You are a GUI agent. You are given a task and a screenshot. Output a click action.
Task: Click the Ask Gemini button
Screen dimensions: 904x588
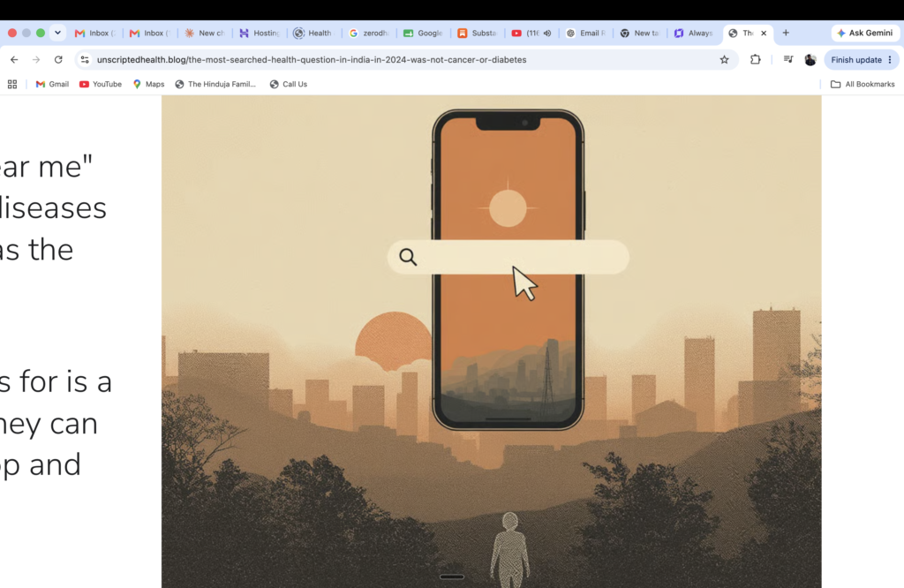point(865,33)
